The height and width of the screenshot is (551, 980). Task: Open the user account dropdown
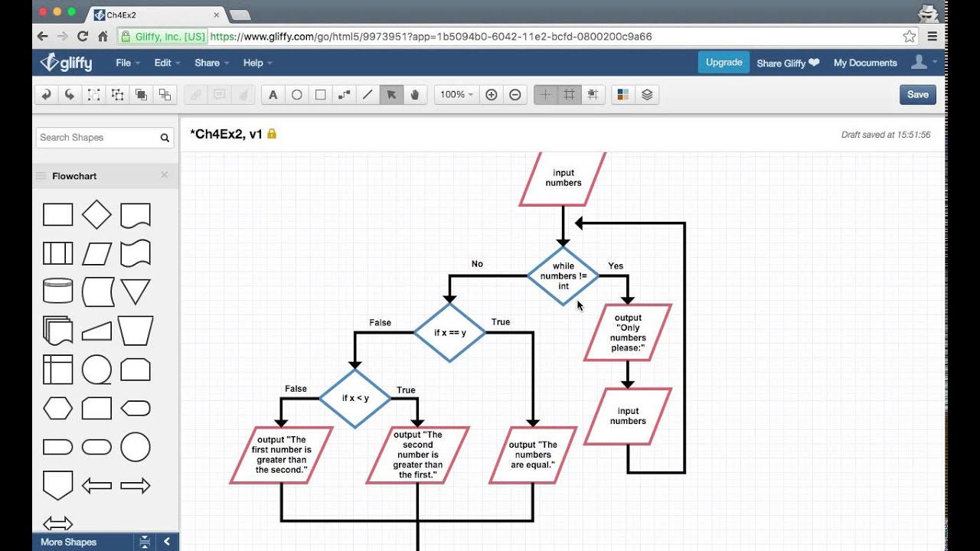923,63
